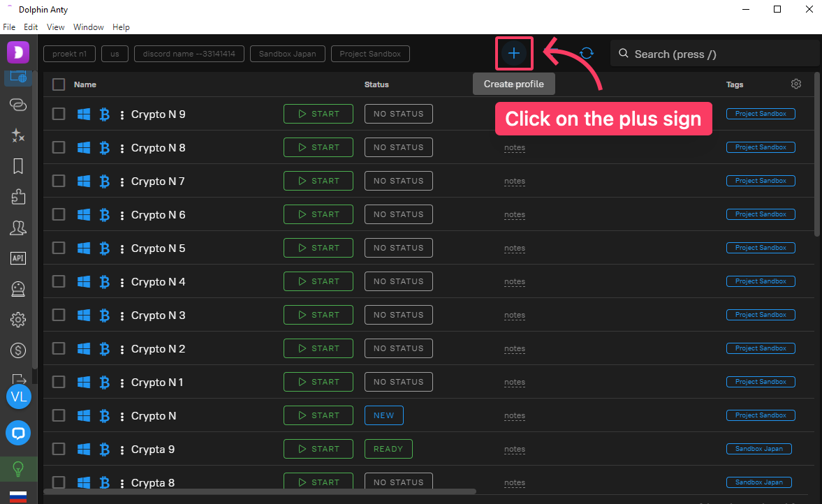This screenshot has height=504, width=822.
Task: Open the proxies chain-link sidebar icon
Action: click(18, 105)
